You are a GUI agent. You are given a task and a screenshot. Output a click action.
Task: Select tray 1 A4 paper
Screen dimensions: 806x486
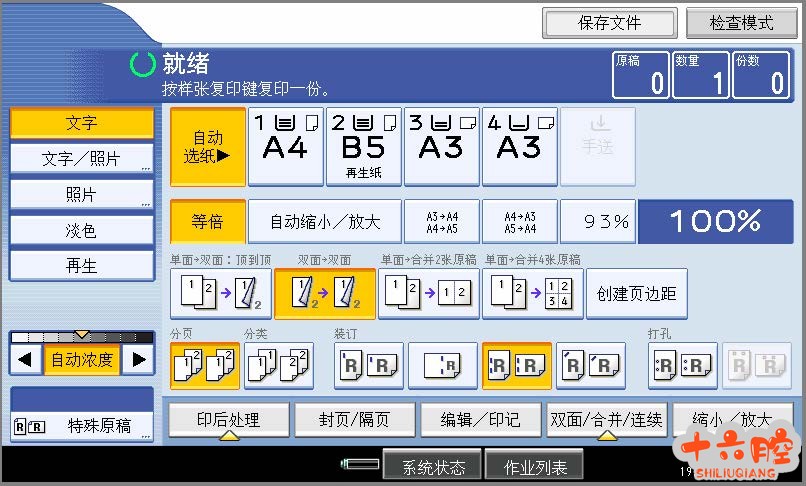click(x=285, y=147)
